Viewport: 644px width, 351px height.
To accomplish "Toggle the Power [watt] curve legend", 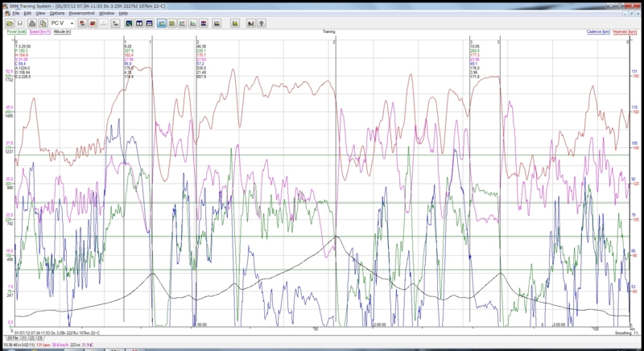I will pyautogui.click(x=16, y=32).
